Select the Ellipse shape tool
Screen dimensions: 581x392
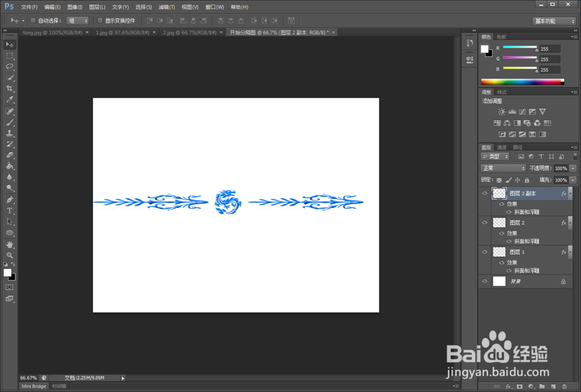point(10,233)
